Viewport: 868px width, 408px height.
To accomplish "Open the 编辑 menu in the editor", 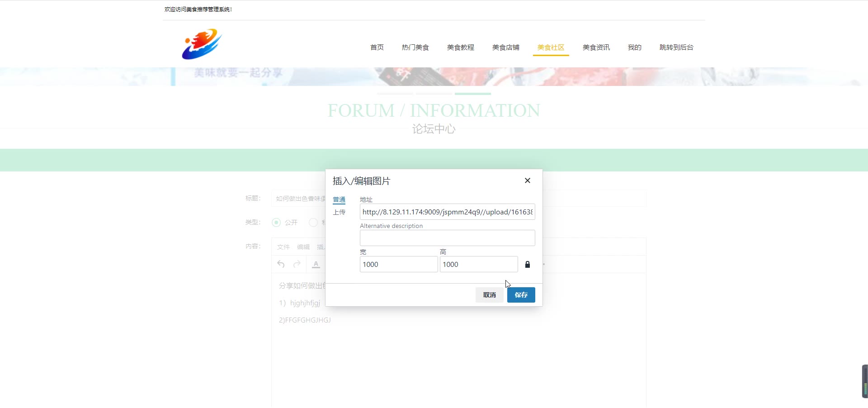I will 303,247.
